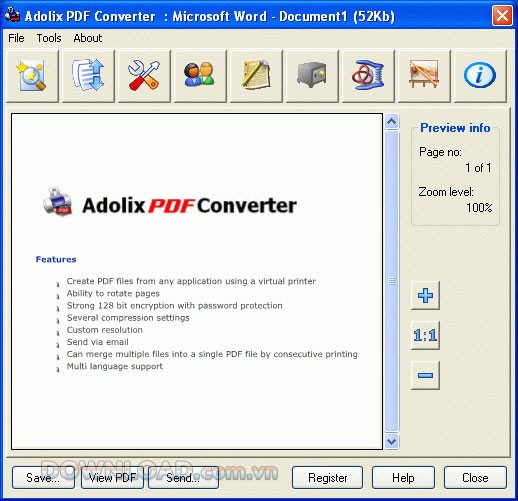Click the vertical scrollbar thumb grip

[392, 281]
